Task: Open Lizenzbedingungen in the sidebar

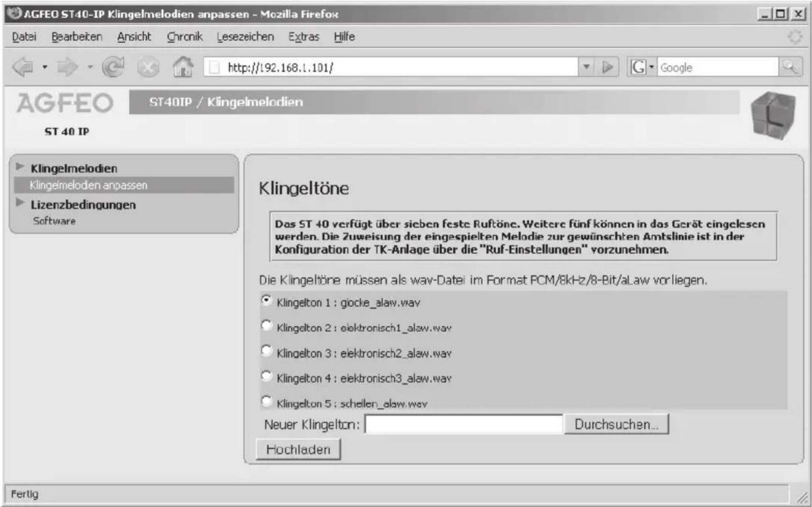Action: pos(83,205)
